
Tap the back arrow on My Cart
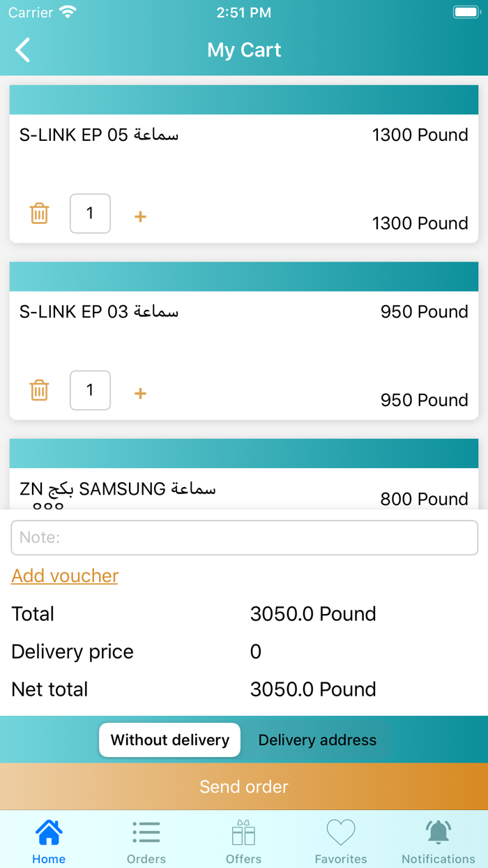click(x=22, y=50)
